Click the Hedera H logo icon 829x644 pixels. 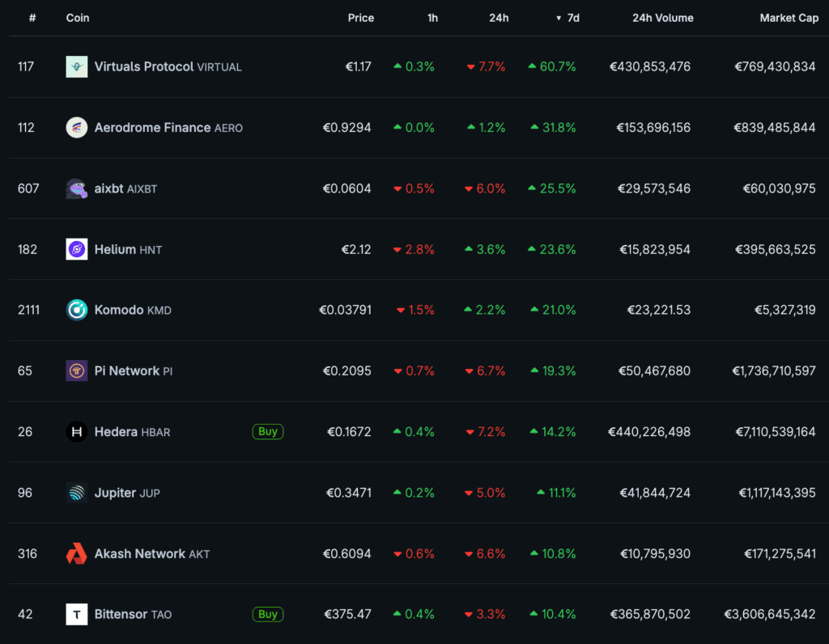(x=76, y=432)
